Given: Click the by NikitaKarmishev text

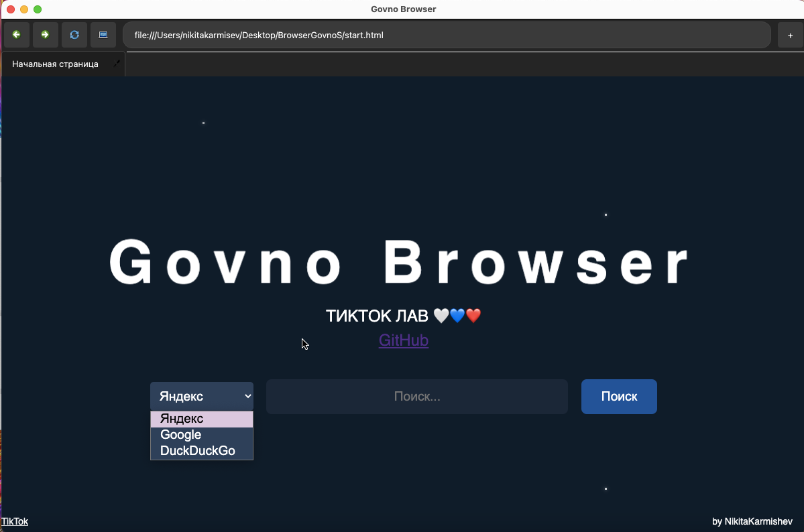Looking at the screenshot, I should [x=752, y=521].
